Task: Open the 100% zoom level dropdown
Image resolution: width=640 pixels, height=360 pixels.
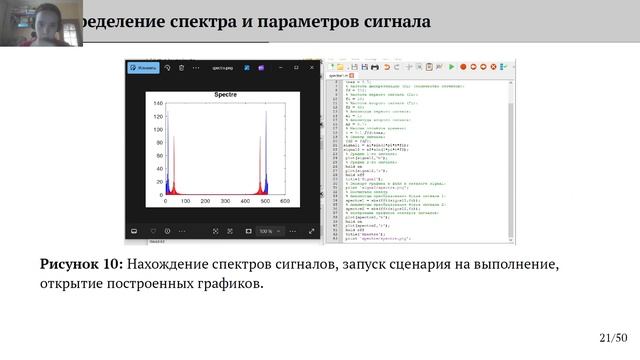Action: click(270, 231)
